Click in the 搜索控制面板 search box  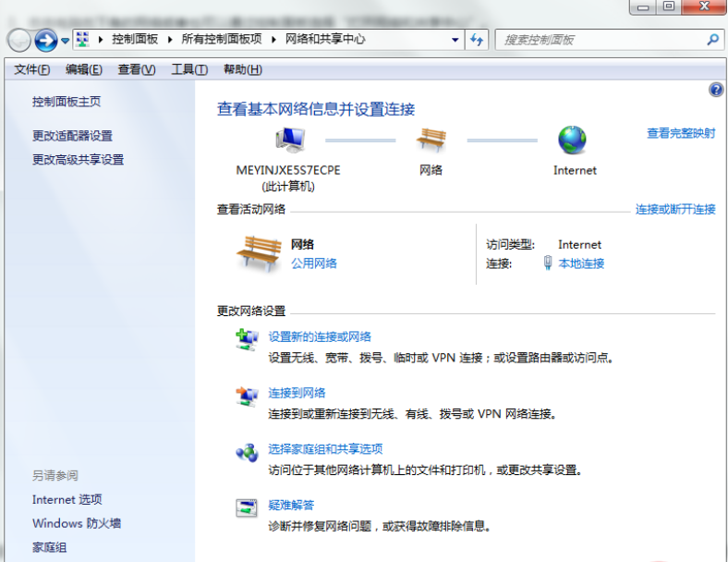(601, 40)
